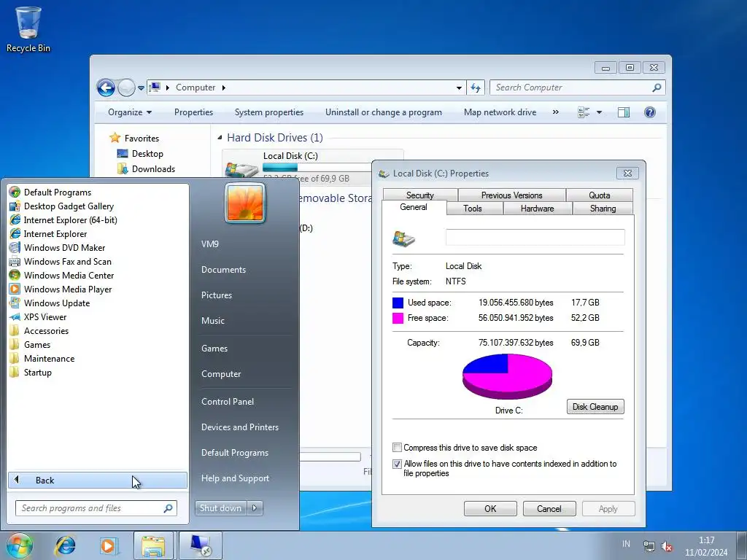Toggle the preview pane
Image resolution: width=747 pixels, height=560 pixels.
(624, 112)
